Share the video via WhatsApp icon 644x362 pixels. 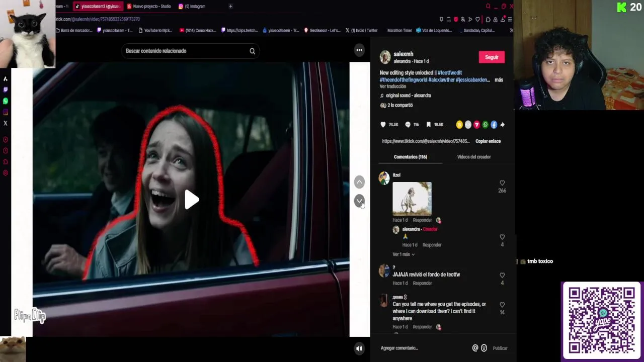pyautogui.click(x=485, y=125)
